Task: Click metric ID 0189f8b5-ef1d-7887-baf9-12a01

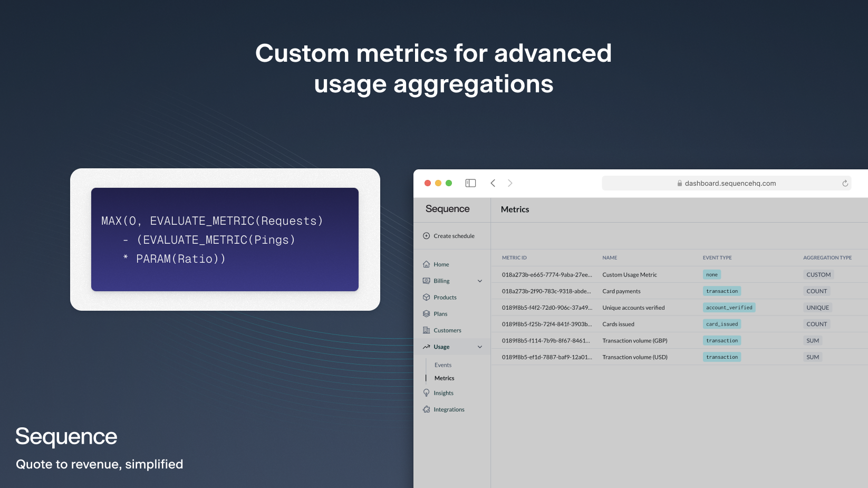Action: 547,357
